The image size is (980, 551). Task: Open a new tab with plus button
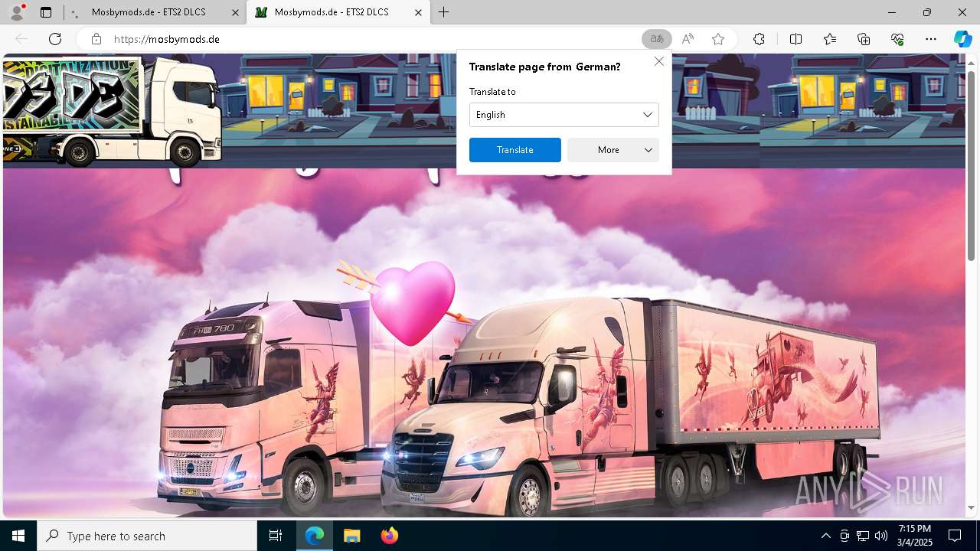tap(444, 12)
